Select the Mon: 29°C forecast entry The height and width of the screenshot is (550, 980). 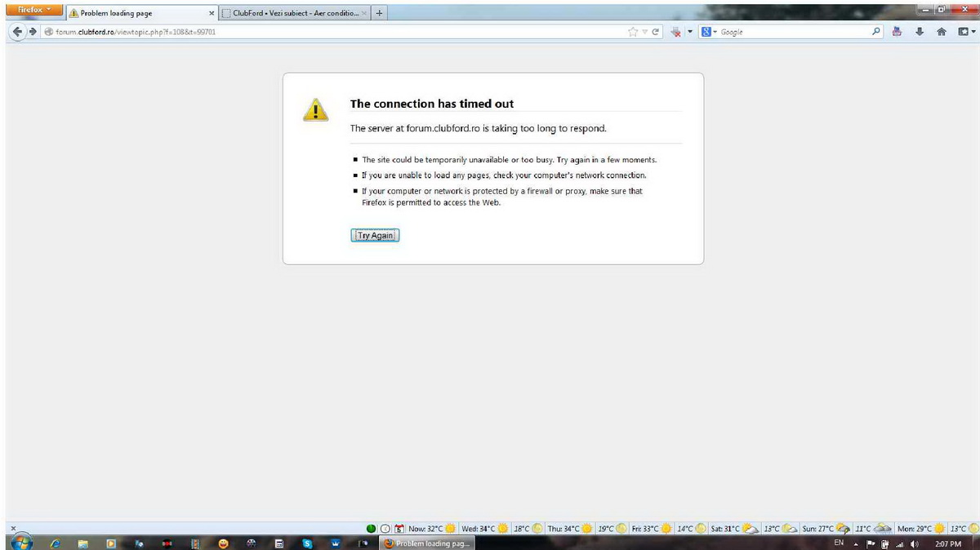(x=921, y=529)
